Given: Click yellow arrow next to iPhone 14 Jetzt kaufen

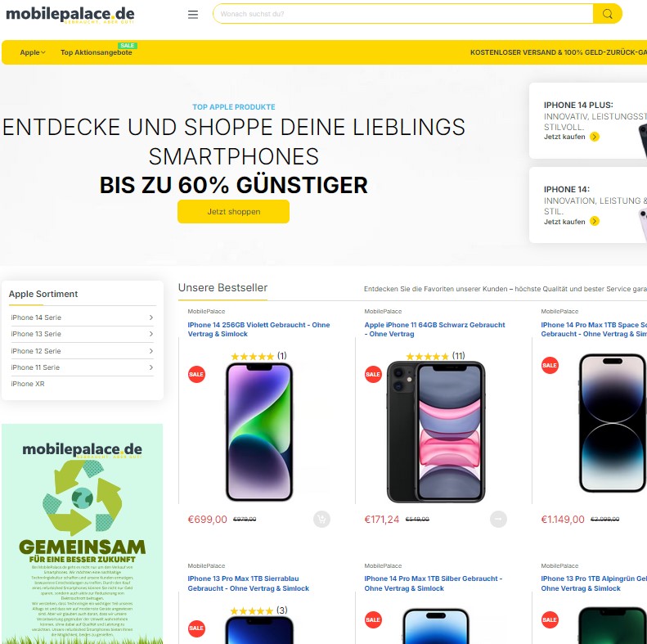Looking at the screenshot, I should 594,221.
